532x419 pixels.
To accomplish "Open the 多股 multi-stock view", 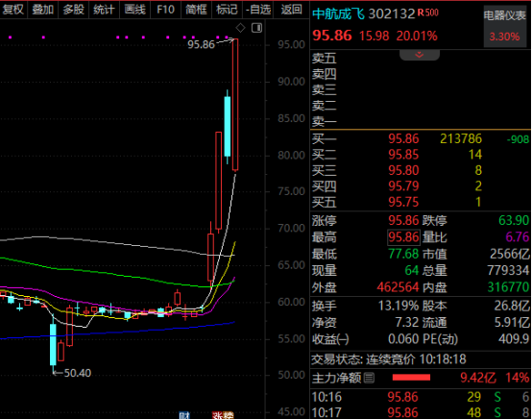I will tap(73, 10).
